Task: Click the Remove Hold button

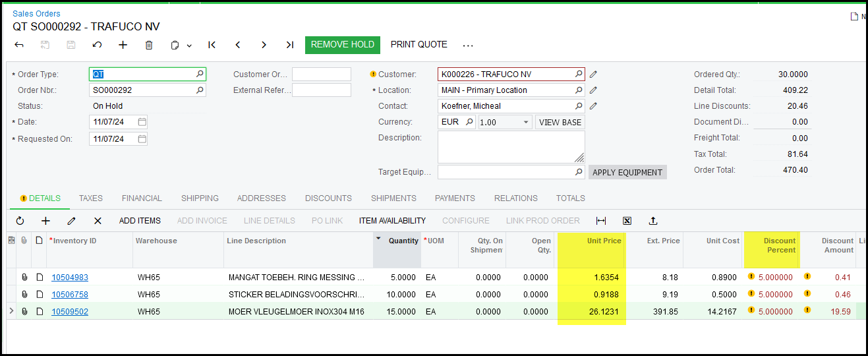Action: (x=343, y=45)
